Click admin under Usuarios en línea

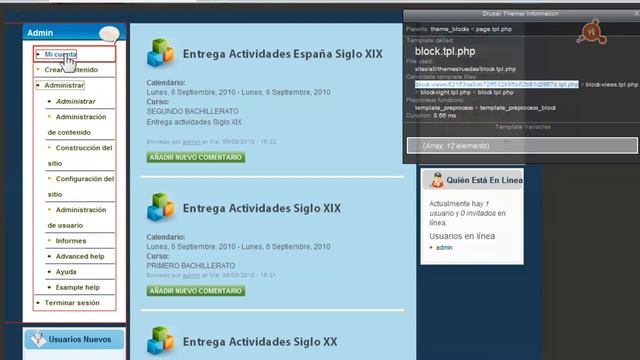point(444,247)
